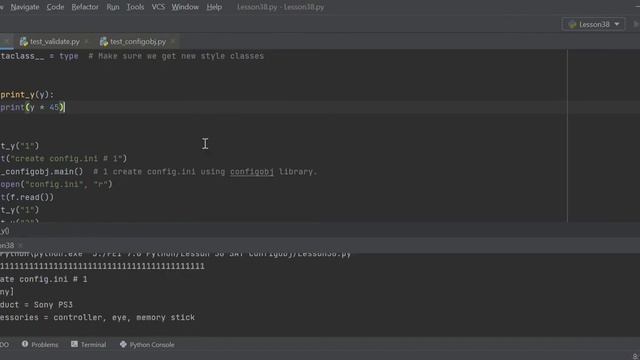Image resolution: width=640 pixels, height=360 pixels.
Task: Open the Help menu
Action: click(214, 7)
